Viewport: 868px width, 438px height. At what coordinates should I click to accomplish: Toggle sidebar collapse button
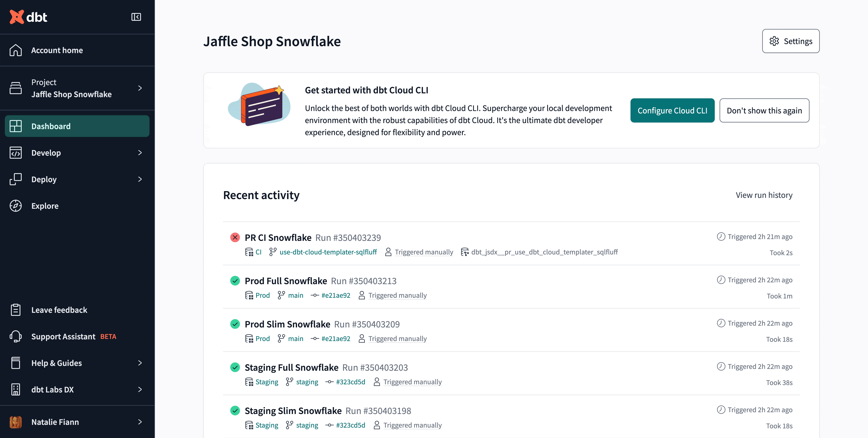[136, 17]
